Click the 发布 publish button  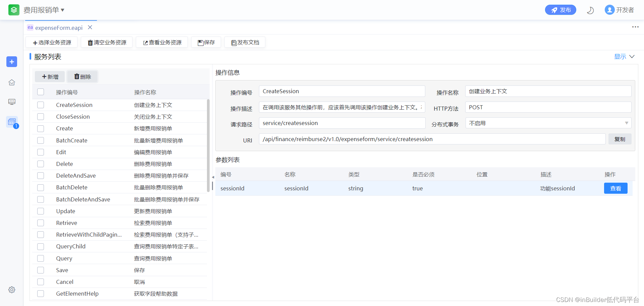coord(560,10)
